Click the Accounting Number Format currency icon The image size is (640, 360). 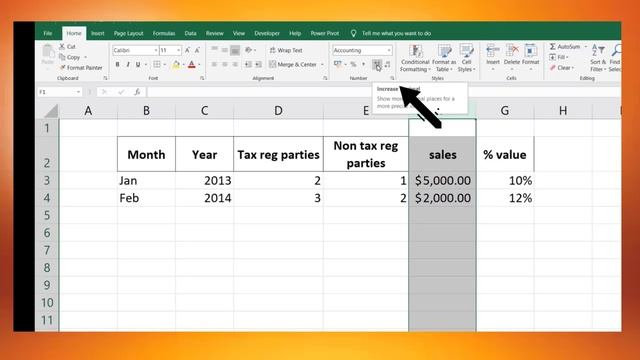pos(337,64)
